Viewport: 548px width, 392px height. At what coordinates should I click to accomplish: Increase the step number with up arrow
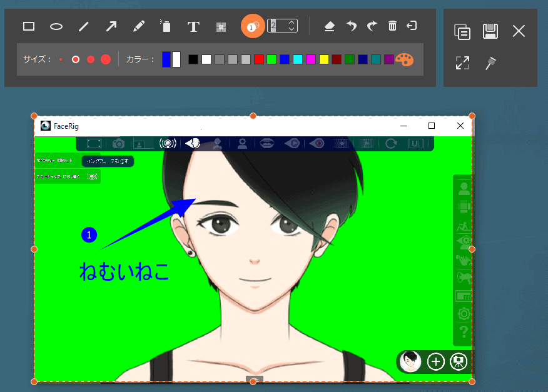click(x=292, y=23)
